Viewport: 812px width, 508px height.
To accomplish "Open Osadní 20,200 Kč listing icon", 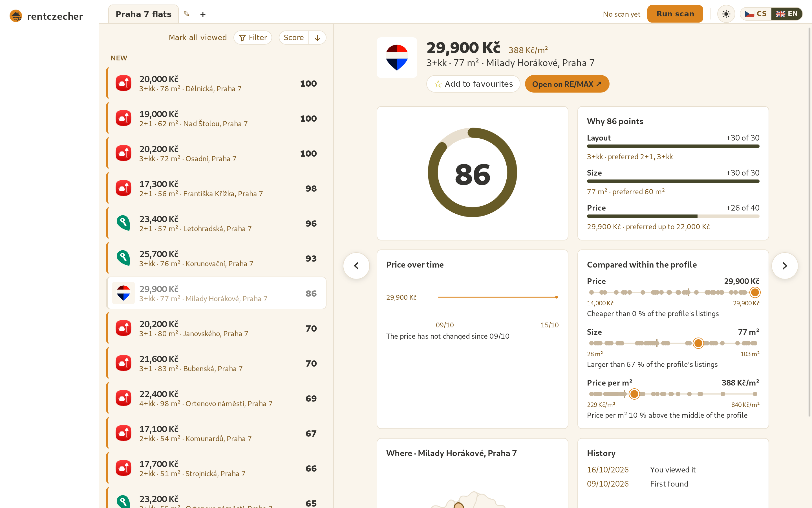I will [x=123, y=153].
